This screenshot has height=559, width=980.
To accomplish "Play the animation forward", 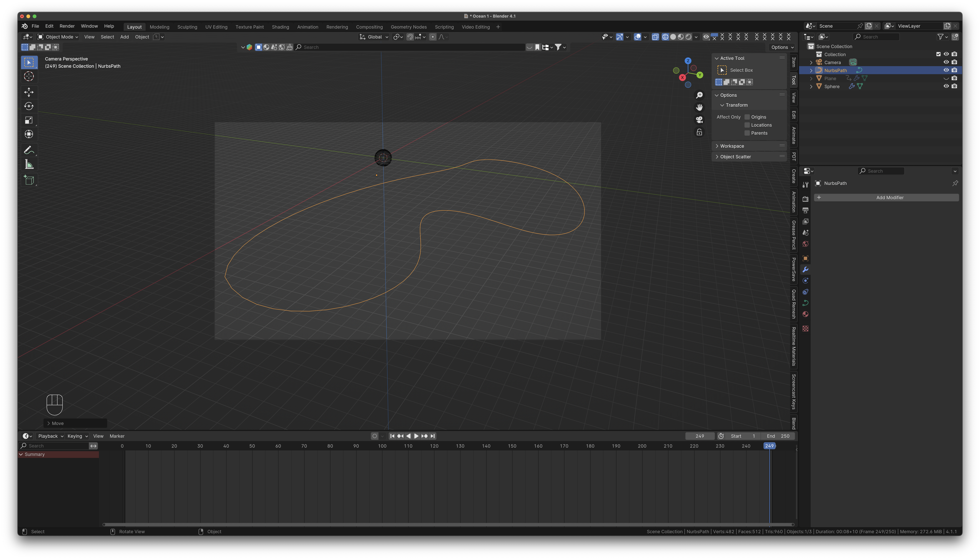I will point(416,436).
